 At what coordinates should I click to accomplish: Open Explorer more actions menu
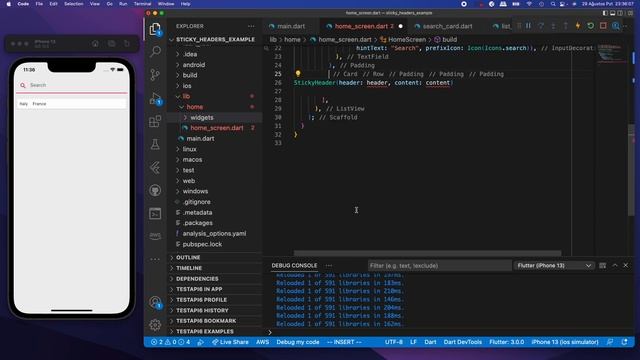(x=251, y=26)
